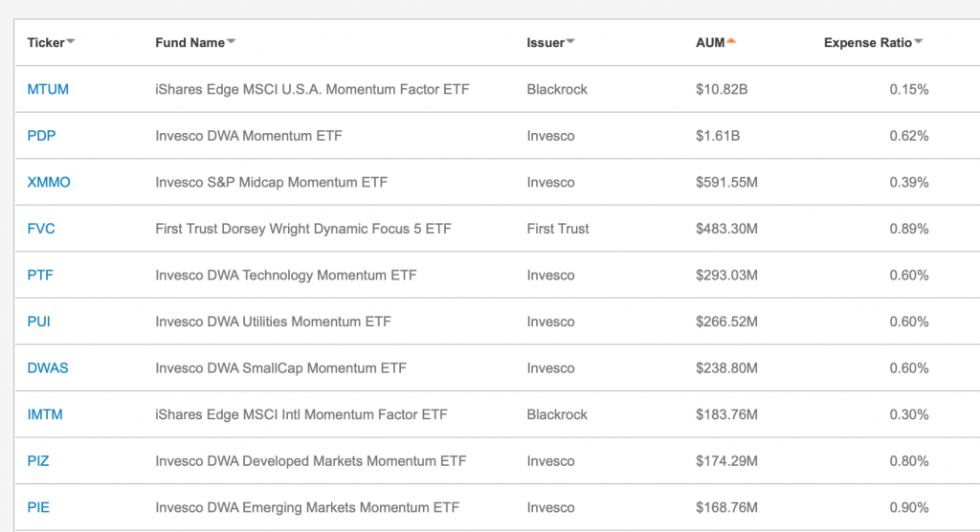Click the 0.80% expense ratio value
Screen dimensions: 980x532
909,461
